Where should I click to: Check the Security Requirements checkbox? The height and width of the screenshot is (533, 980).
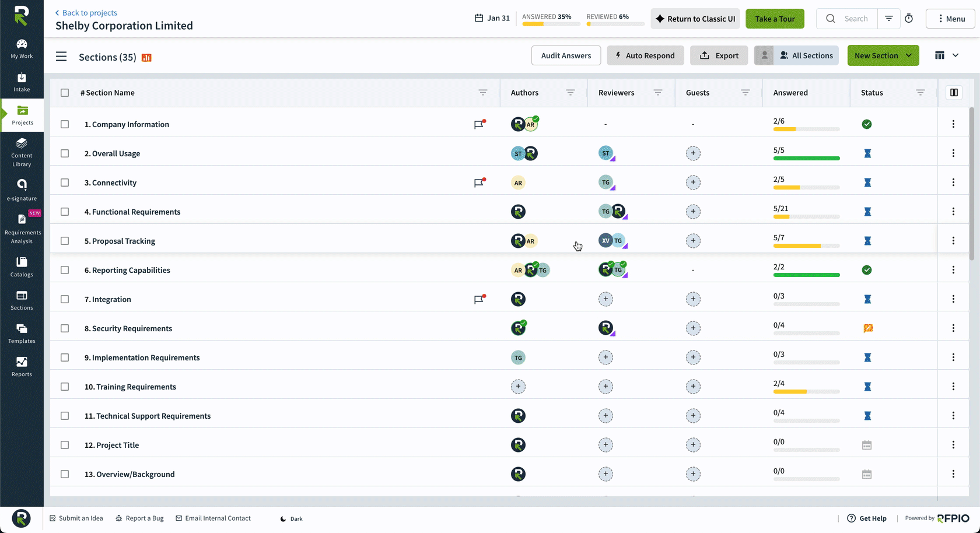click(x=65, y=328)
